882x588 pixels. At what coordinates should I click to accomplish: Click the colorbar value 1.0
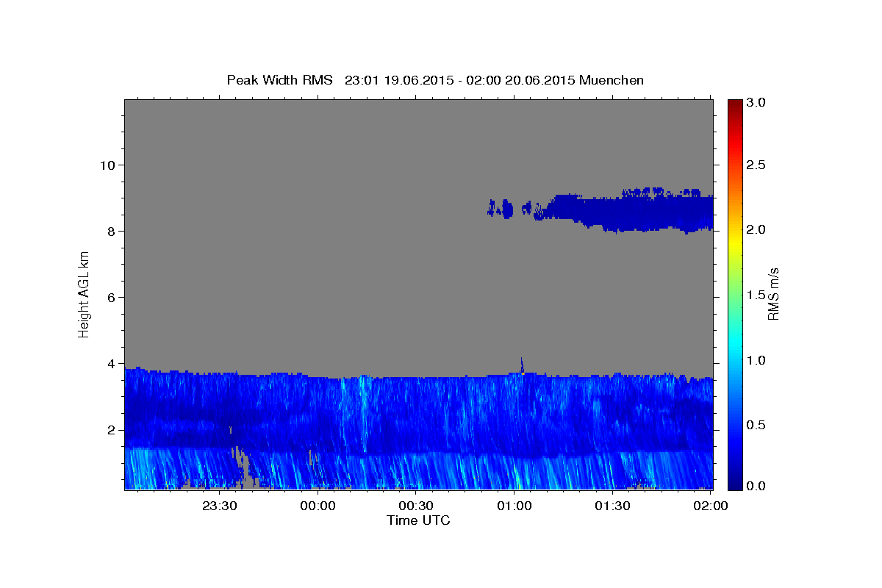coord(756,360)
